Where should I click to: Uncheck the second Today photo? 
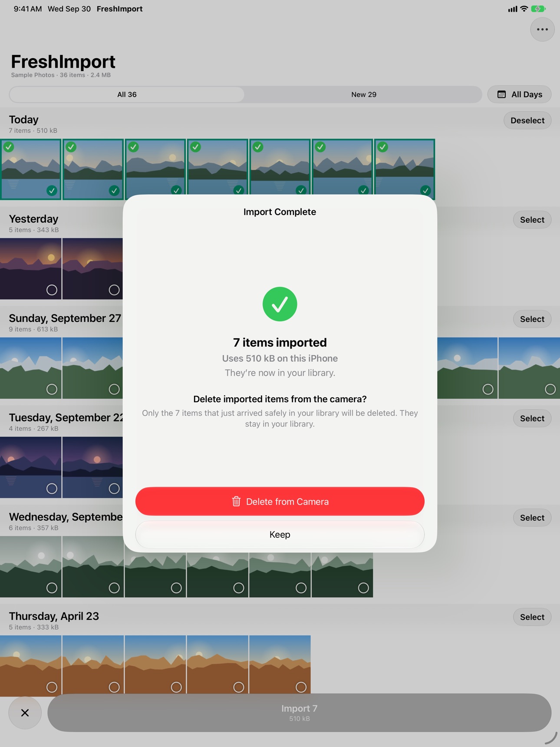[114, 190]
